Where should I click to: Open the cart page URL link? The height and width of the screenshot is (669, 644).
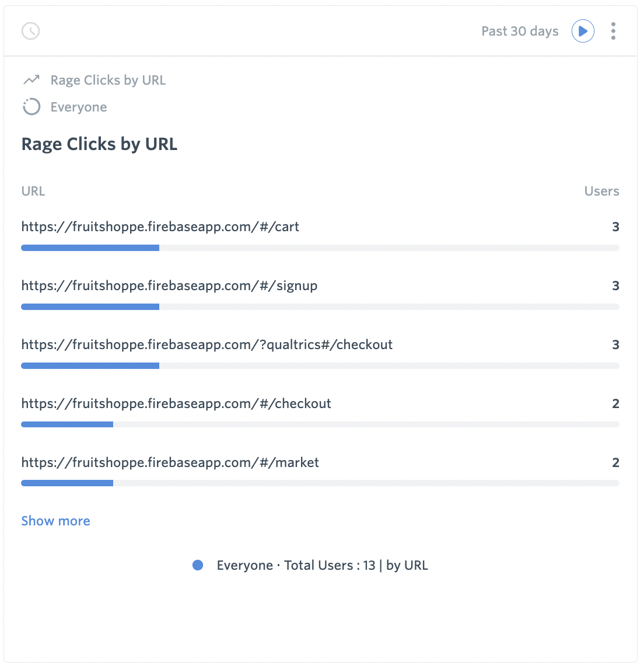160,227
